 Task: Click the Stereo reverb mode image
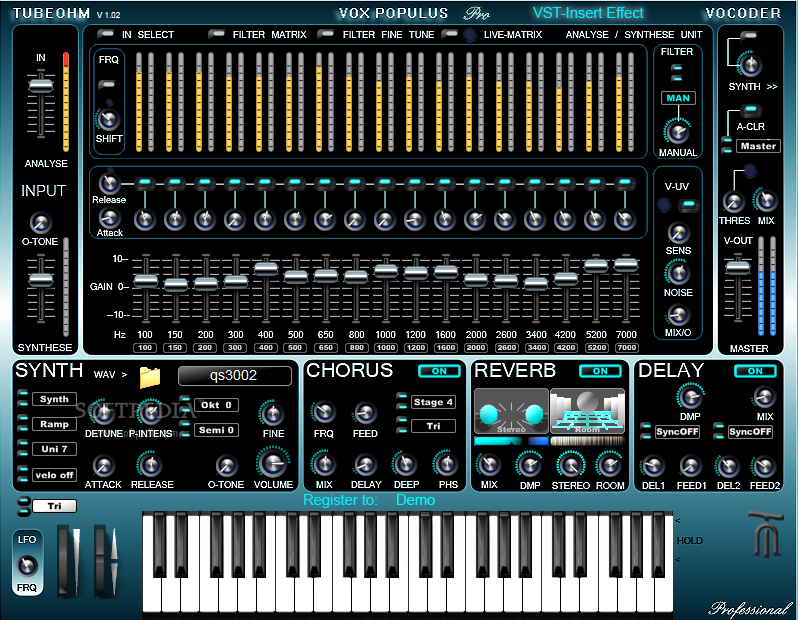(511, 411)
